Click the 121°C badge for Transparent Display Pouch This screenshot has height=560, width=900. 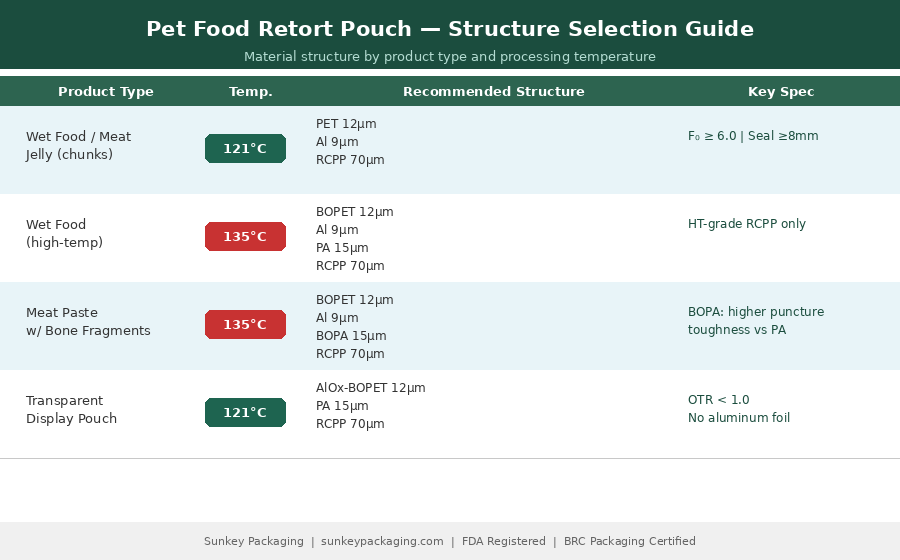tap(245, 413)
